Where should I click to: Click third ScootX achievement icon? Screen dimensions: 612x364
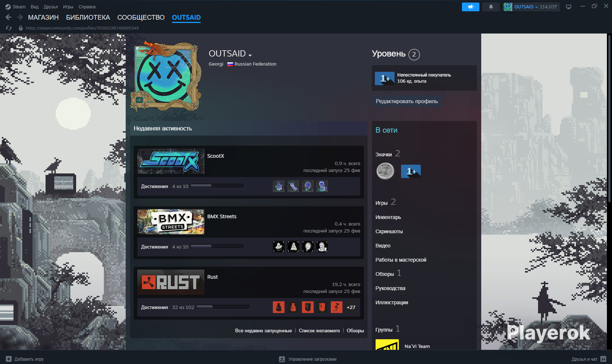tap(308, 186)
